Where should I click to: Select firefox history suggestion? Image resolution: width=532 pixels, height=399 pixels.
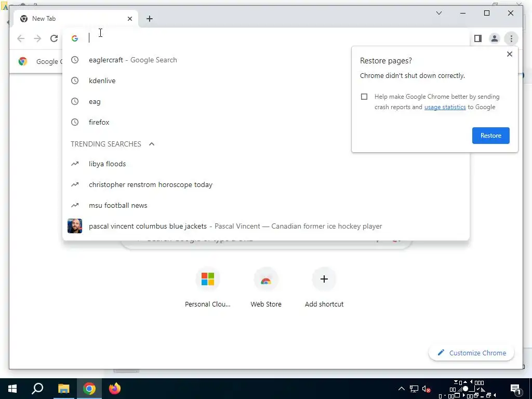pos(266,122)
